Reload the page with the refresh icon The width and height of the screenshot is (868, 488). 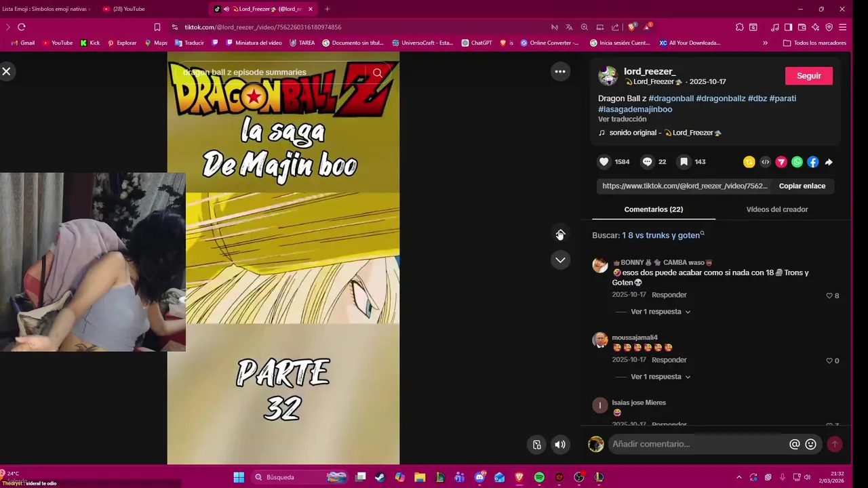22,27
